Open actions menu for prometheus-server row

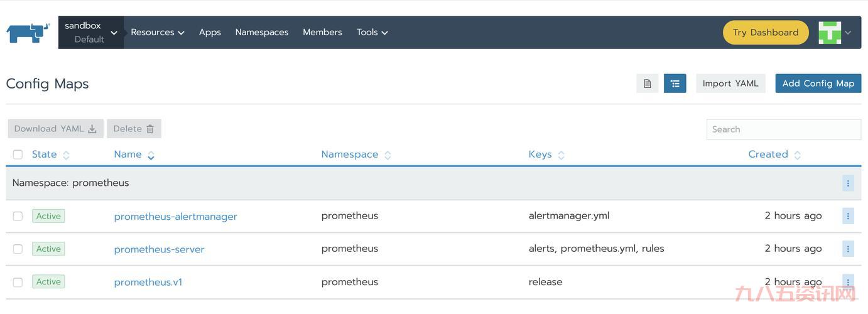pos(848,249)
